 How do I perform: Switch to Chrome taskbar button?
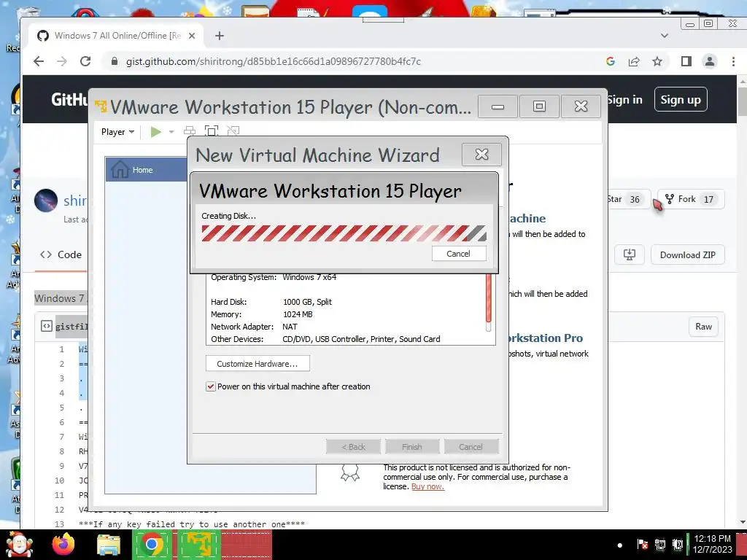152,545
